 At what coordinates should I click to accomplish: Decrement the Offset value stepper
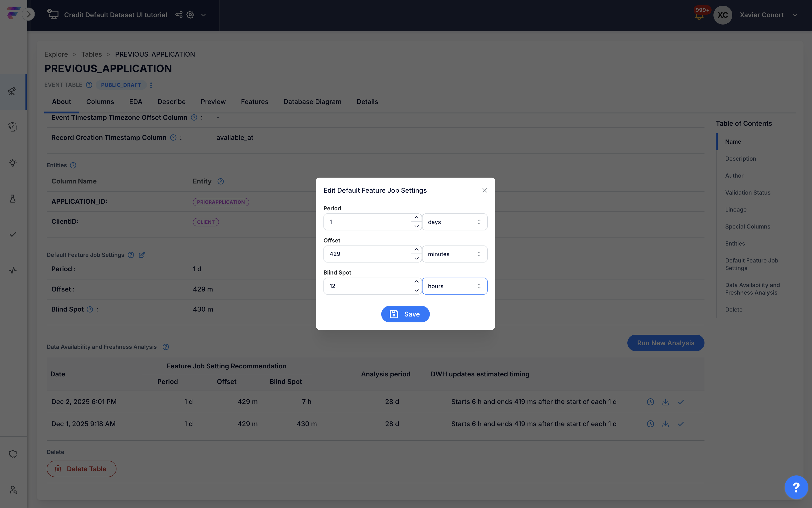click(416, 258)
